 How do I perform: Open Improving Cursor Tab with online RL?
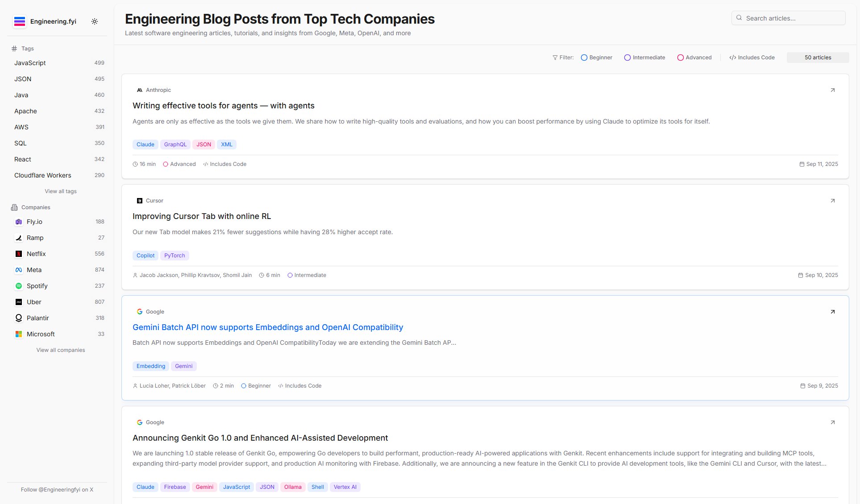point(202,216)
